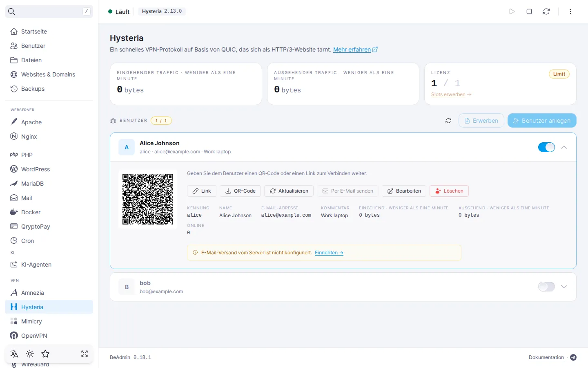
Task: Click Bearbeiten to edit Alice
Action: (404, 191)
